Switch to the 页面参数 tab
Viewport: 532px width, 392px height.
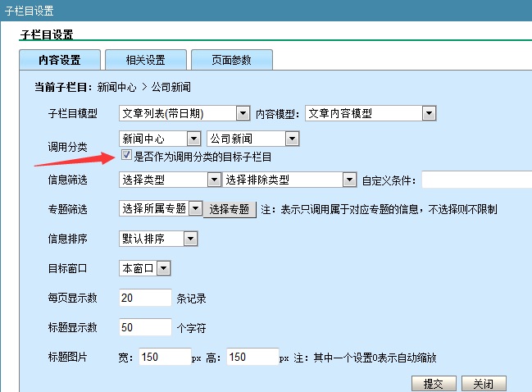(231, 61)
